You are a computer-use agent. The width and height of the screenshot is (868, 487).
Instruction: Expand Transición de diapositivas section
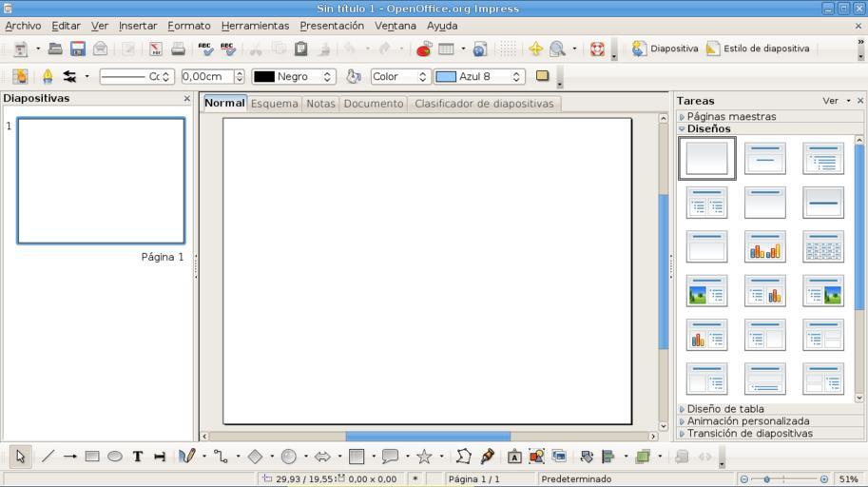click(x=745, y=433)
